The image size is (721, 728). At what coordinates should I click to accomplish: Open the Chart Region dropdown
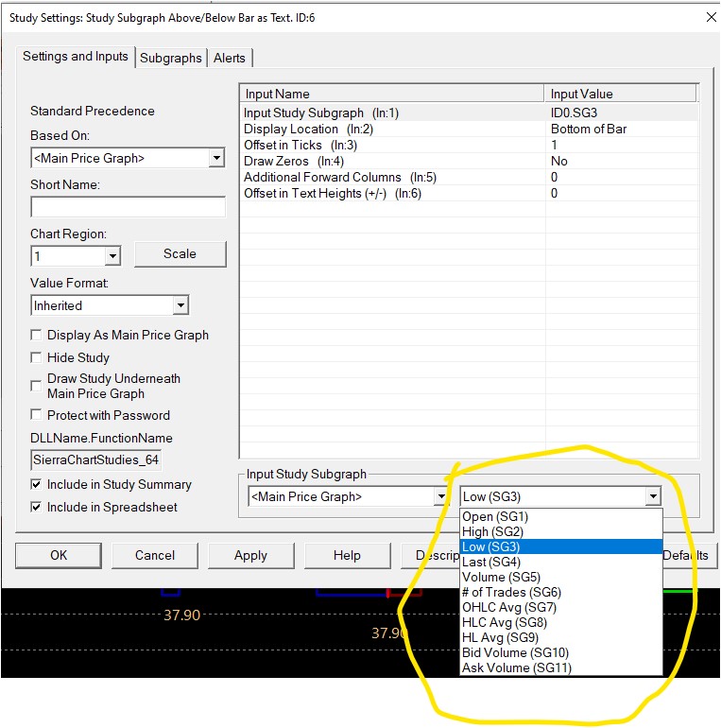(x=112, y=256)
